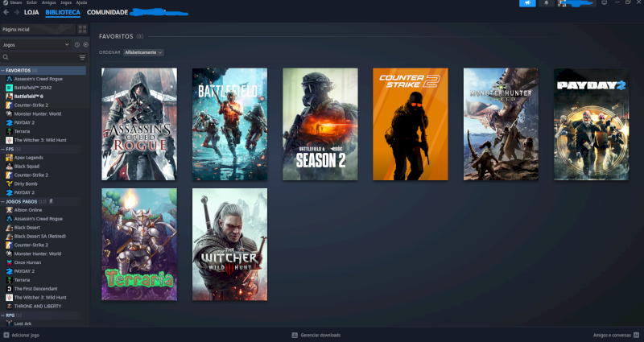Open Assassin's Creed Rogue cover art
Viewport: 644px width, 342px height.
(x=139, y=124)
